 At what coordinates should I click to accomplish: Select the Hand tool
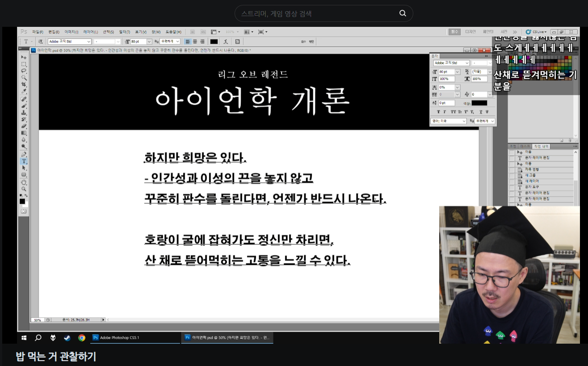pyautogui.click(x=24, y=182)
